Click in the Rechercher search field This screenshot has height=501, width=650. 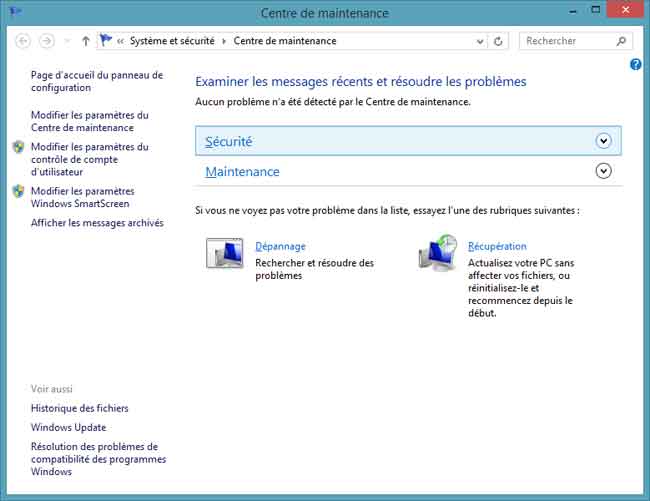[x=566, y=41]
